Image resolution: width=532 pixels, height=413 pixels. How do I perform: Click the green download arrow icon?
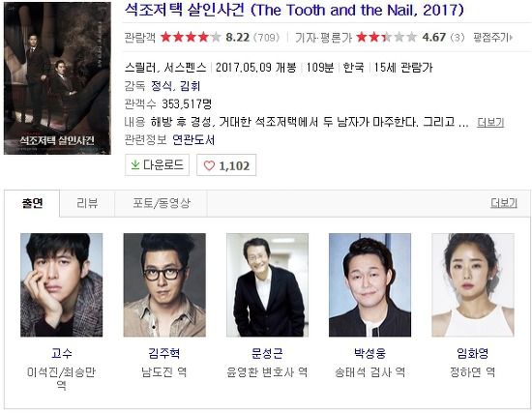pyautogui.click(x=135, y=165)
